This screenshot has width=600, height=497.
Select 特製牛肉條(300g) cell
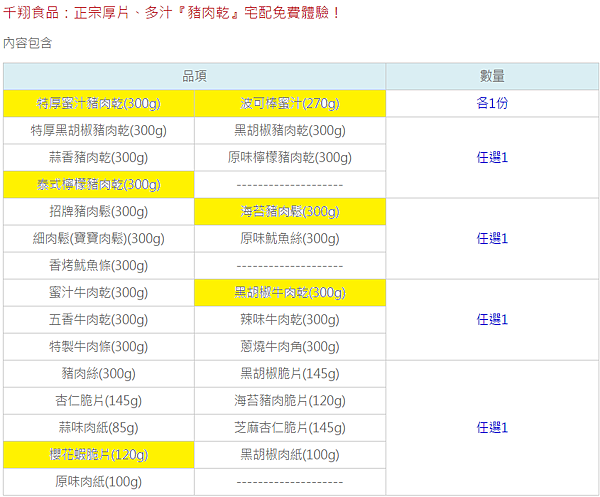(99, 347)
